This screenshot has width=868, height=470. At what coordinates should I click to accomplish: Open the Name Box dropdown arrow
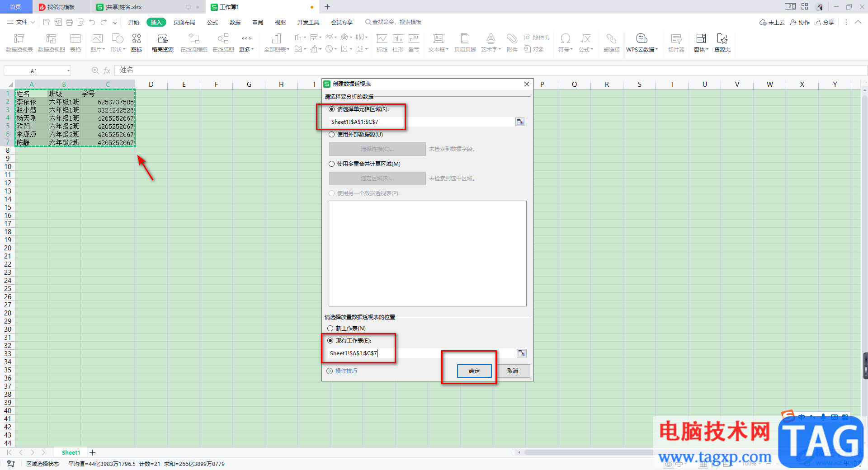68,70
